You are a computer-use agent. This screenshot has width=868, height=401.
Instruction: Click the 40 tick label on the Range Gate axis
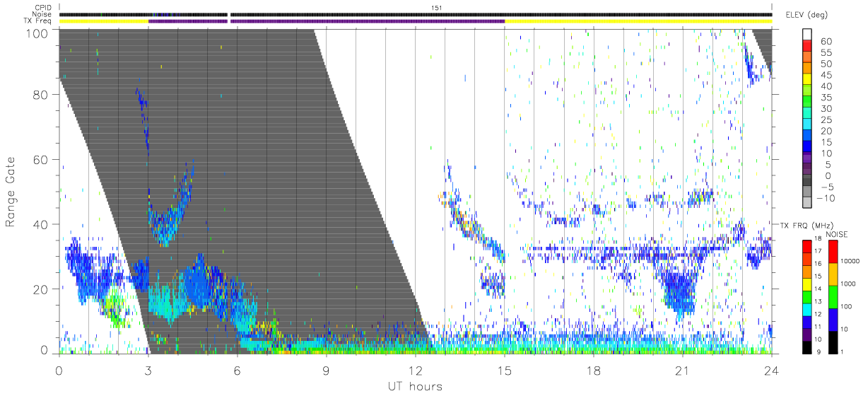[x=41, y=225]
